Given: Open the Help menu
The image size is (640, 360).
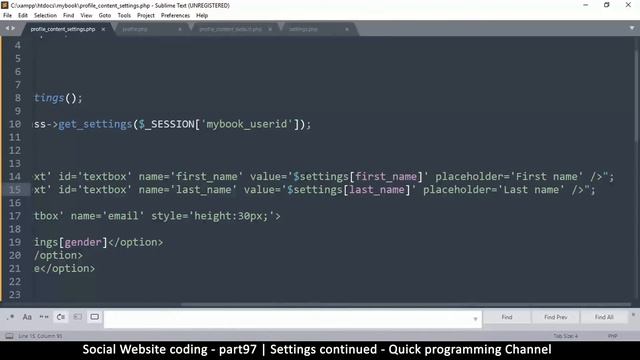Looking at the screenshot, I should click(202, 16).
